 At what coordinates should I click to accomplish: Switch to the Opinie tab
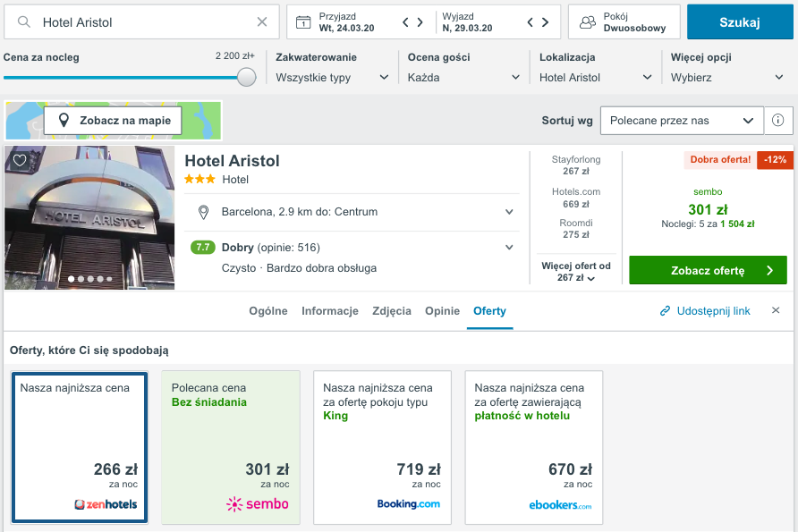click(442, 311)
